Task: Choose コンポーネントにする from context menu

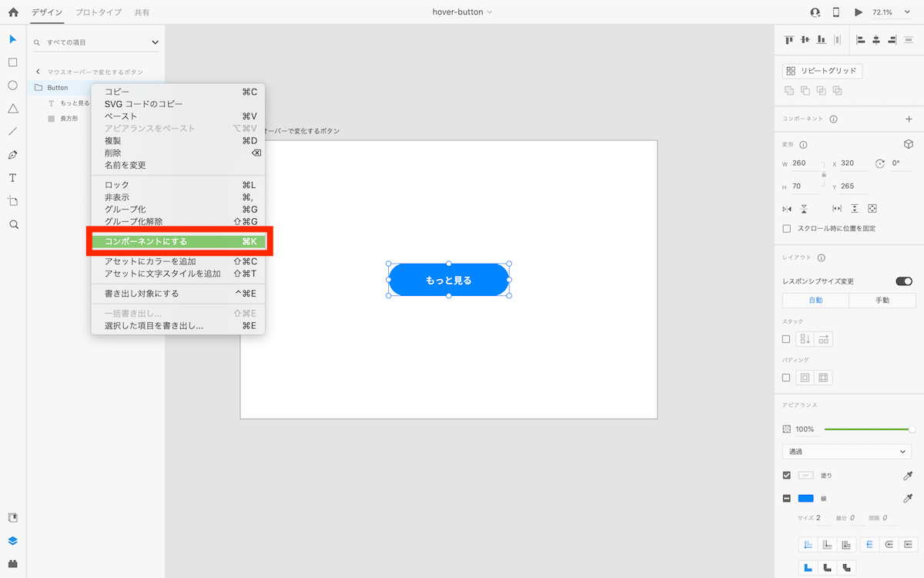Action: (x=179, y=242)
